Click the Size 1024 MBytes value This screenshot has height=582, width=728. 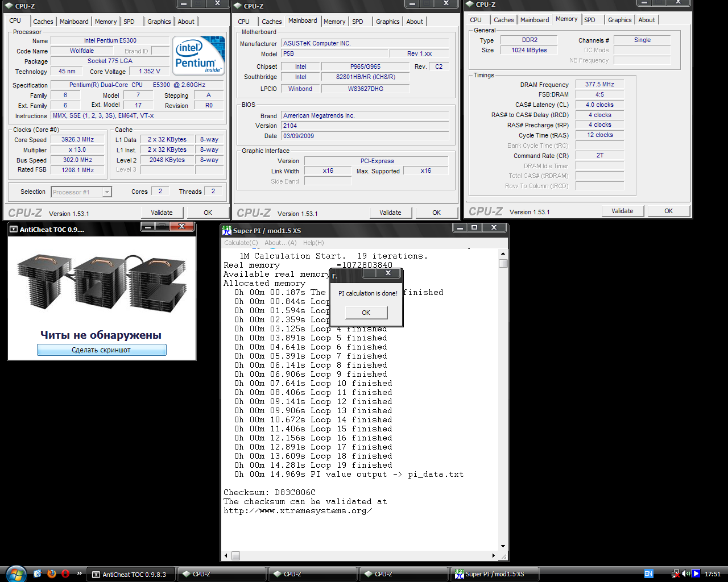tap(529, 50)
